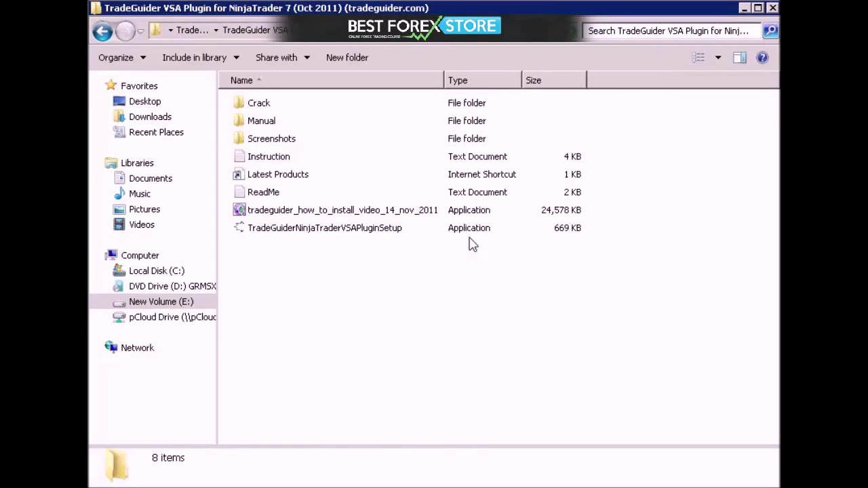Open Local Disk (C:) drive
Image resolution: width=868 pixels, height=488 pixels.
pos(157,271)
